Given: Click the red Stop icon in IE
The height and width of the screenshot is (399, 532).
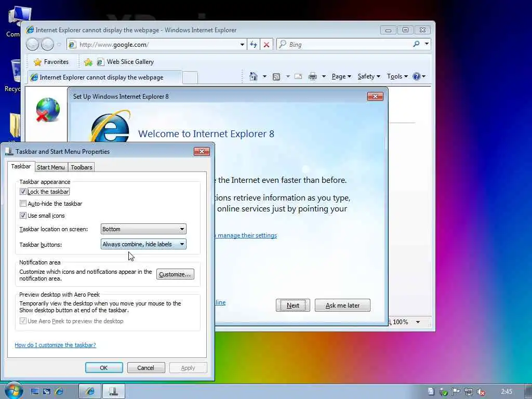Looking at the screenshot, I should click(x=267, y=45).
